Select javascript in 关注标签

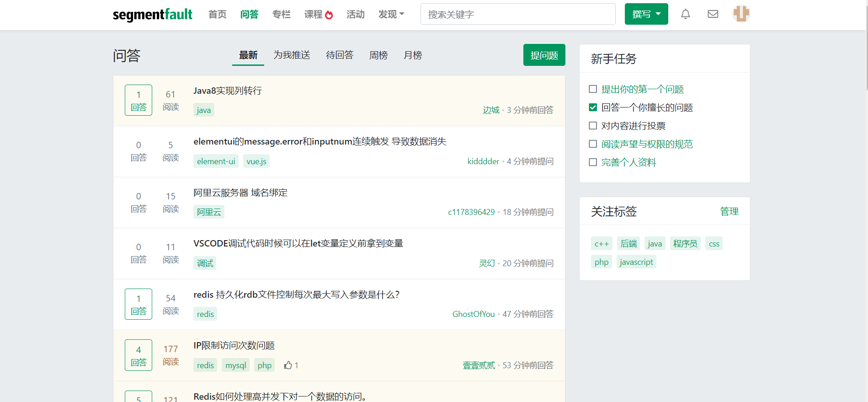[x=636, y=262]
